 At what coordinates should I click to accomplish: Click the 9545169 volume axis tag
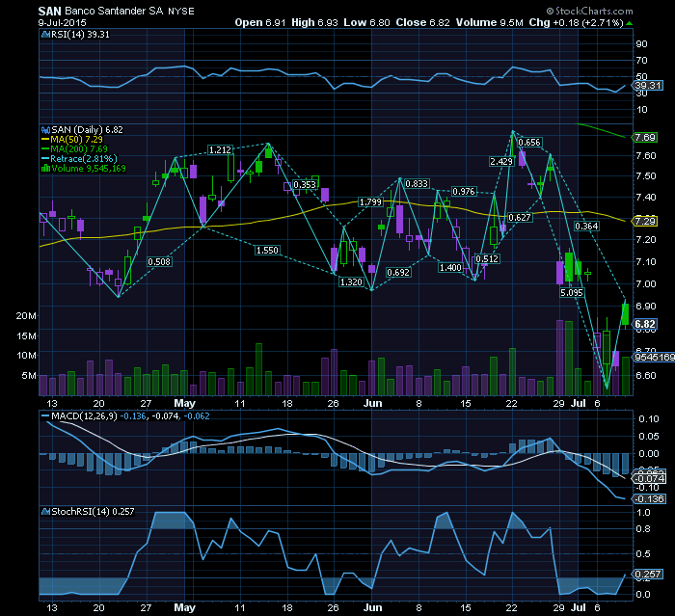tap(655, 358)
